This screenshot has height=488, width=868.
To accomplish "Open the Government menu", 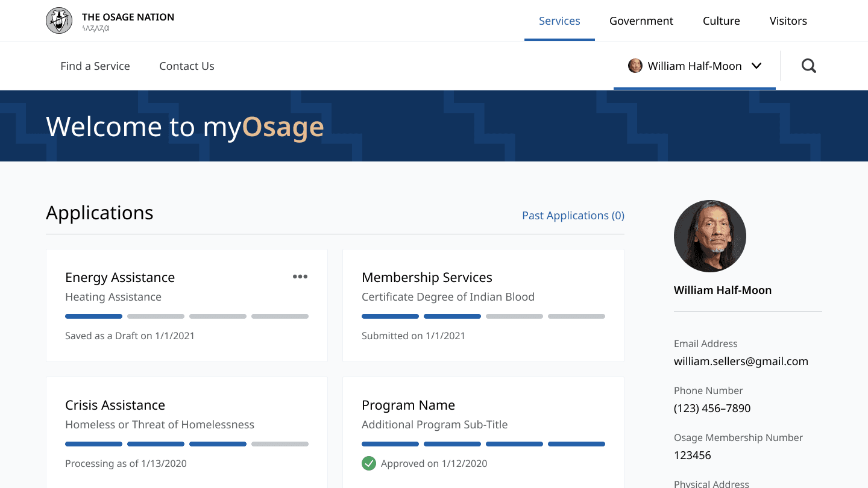I will [x=641, y=21].
